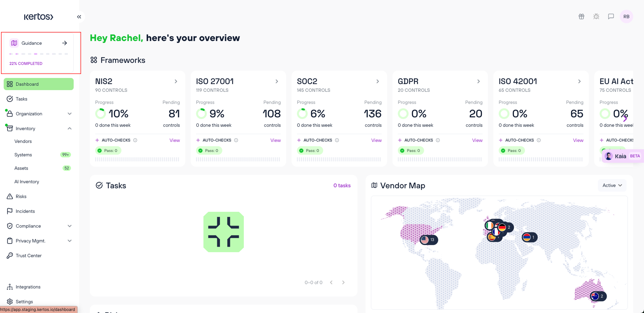This screenshot has height=313, width=644.
Task: Open ISO 27001 framework via chevron
Action: (277, 81)
